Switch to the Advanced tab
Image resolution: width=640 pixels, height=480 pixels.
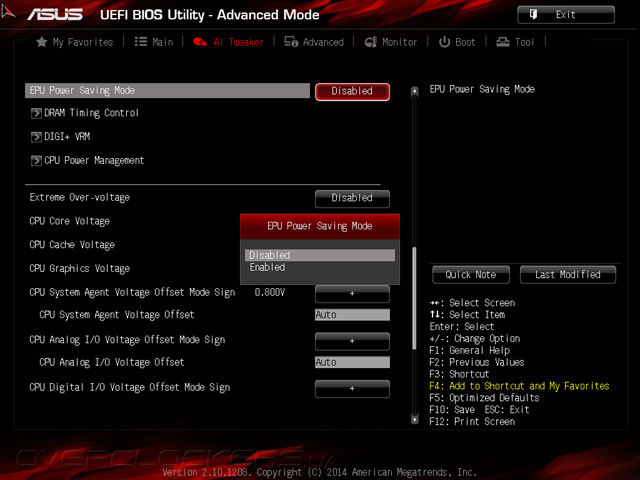[314, 42]
